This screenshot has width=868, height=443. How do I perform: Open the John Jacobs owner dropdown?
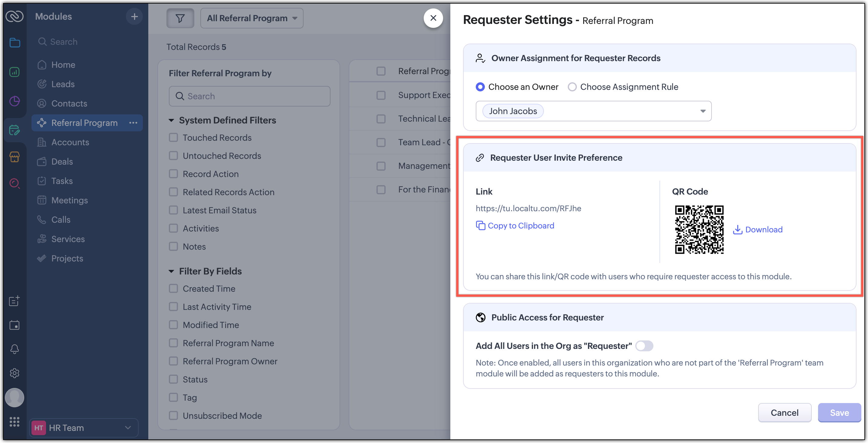pos(702,111)
